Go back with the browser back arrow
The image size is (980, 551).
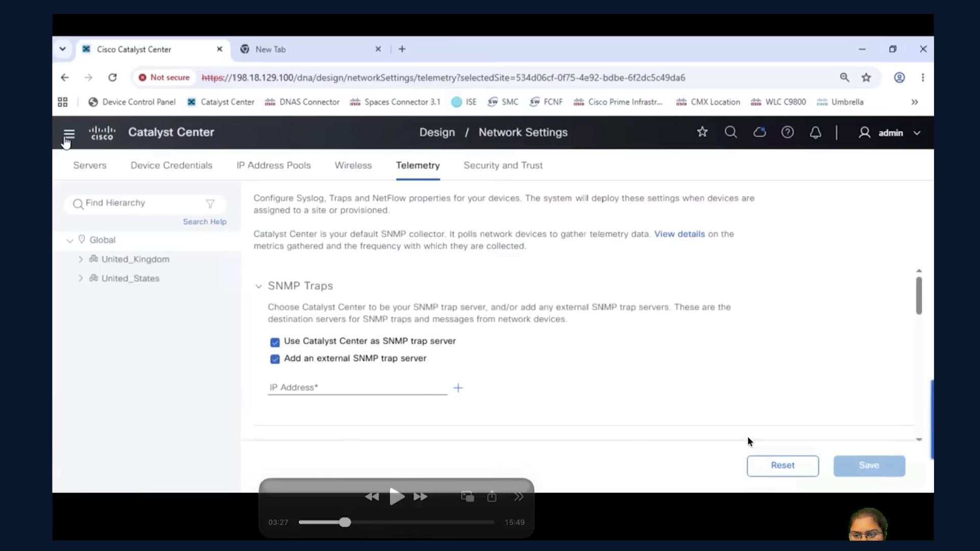(65, 78)
